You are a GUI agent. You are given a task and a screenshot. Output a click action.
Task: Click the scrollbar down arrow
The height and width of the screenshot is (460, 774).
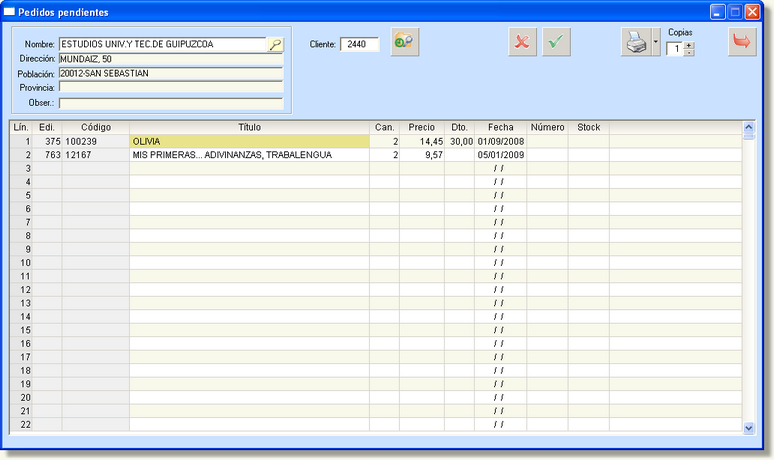point(748,428)
